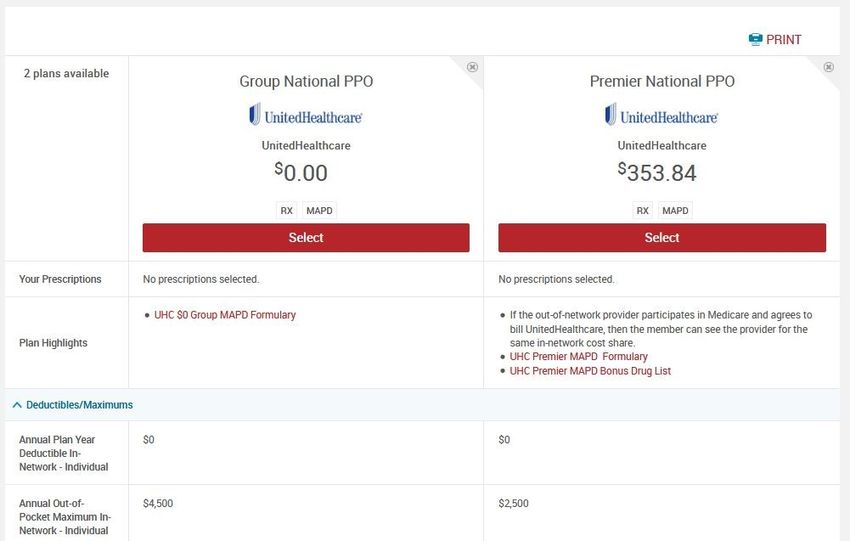Open the UHC Premier MAPD Formulary link

tap(578, 357)
